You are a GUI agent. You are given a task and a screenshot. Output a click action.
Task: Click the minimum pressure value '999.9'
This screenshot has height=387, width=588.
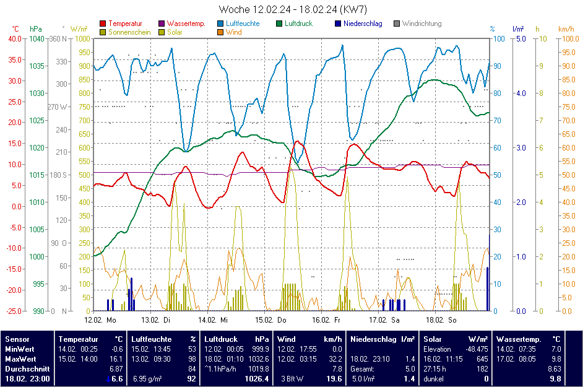[261, 349]
